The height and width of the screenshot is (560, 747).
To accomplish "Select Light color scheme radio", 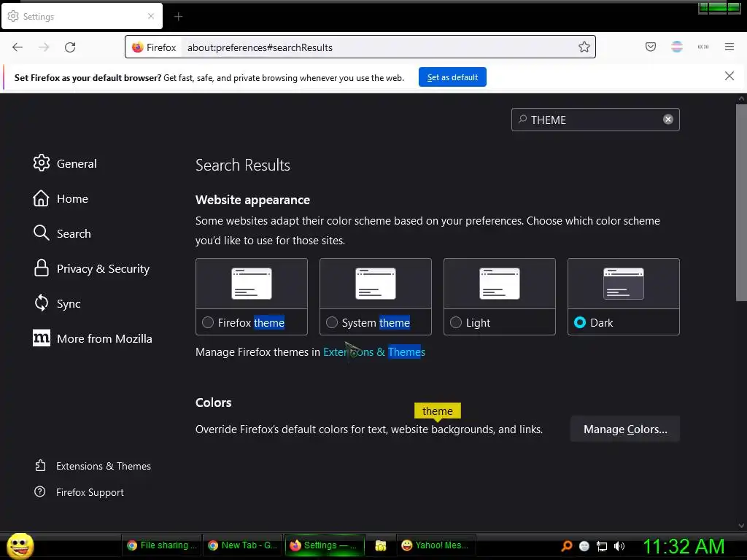I will (456, 322).
